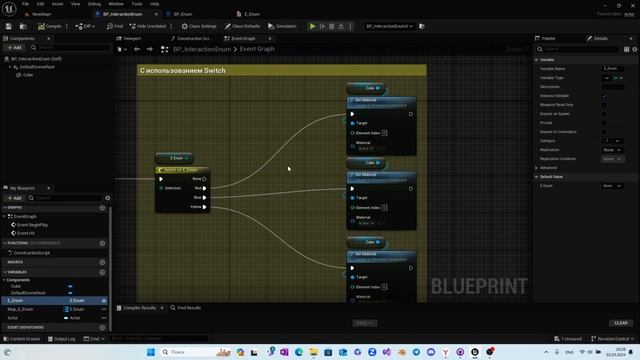This screenshot has height=360, width=640.
Task: Open Output Log
Action: [62, 339]
